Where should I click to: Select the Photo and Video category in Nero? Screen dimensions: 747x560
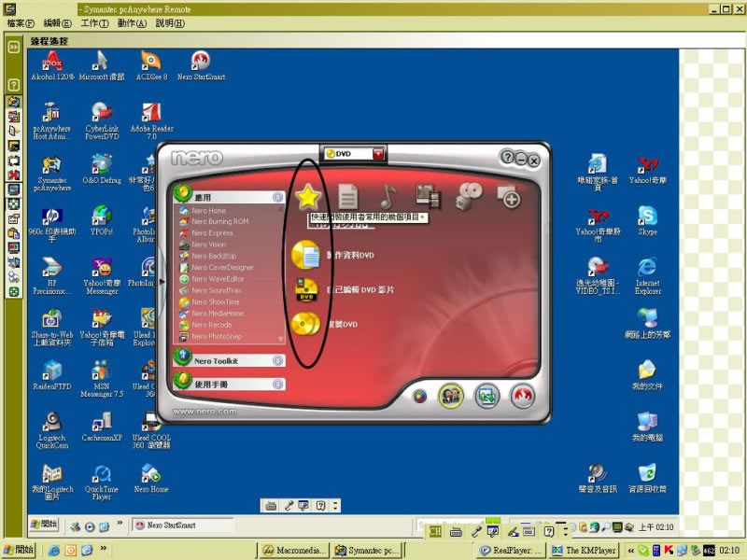click(428, 196)
